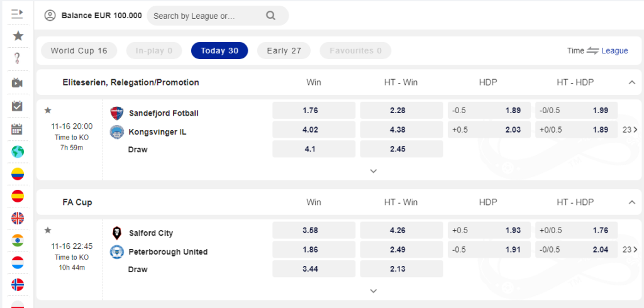Collapse the Eliteserien league section
This screenshot has width=644, height=308.
coord(631,82)
